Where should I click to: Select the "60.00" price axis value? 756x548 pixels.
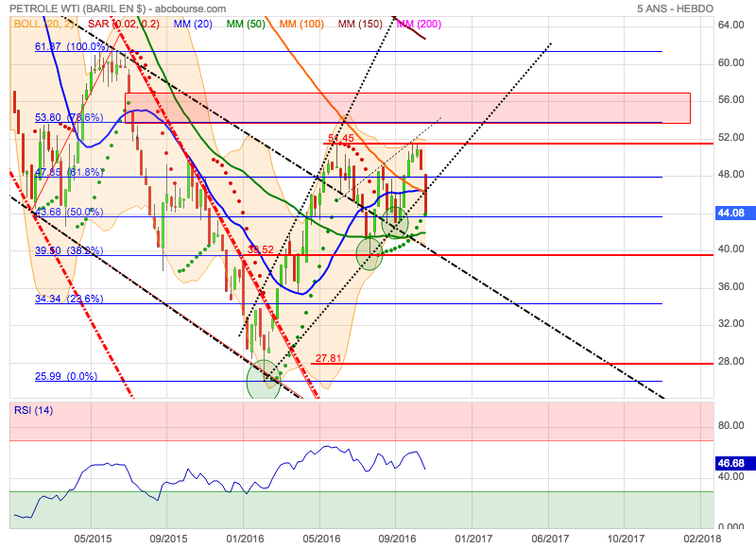tap(730, 62)
